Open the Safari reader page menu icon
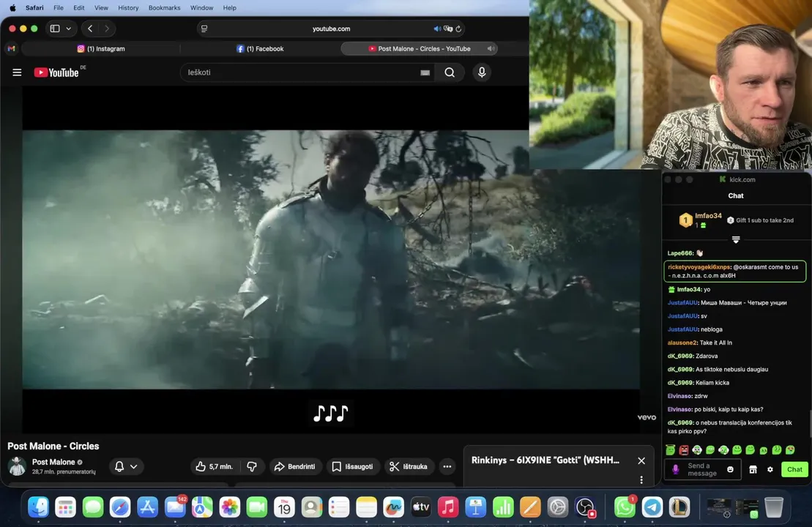The width and height of the screenshot is (812, 527). [x=204, y=29]
